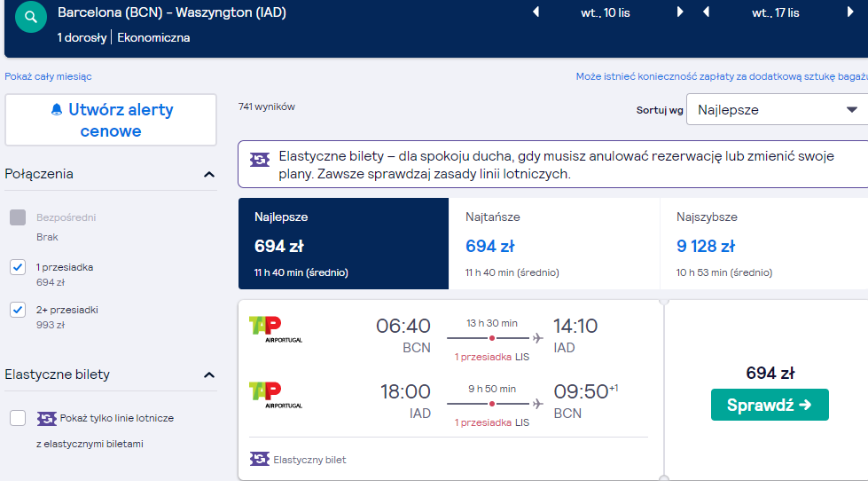Screen dimensions: 868x481
Task: Go to previous departure date arrow
Action: coord(536,12)
